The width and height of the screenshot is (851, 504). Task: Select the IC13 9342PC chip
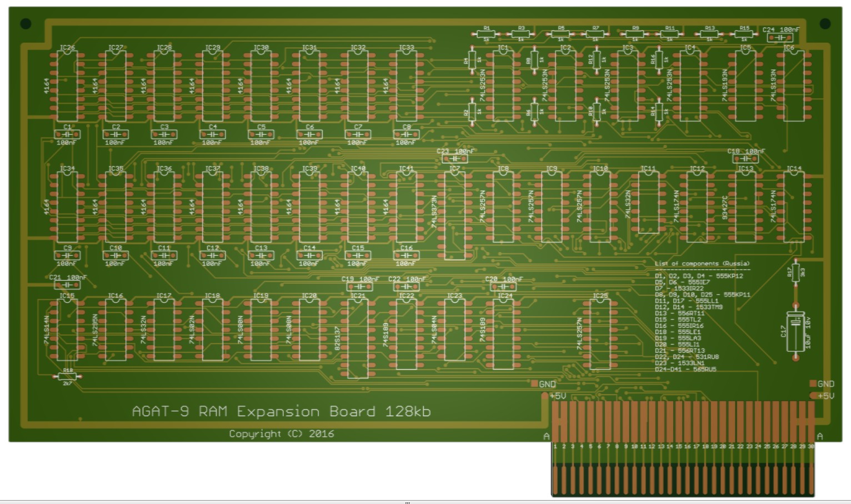[745, 206]
